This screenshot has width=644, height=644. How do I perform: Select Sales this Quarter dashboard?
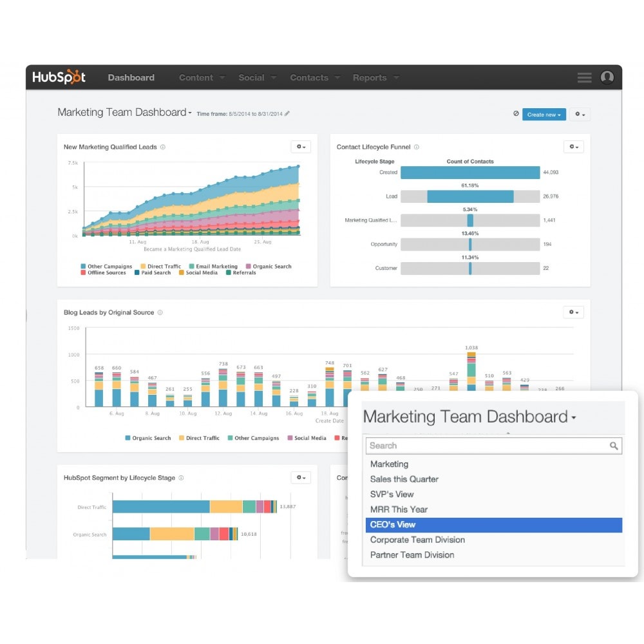(x=494, y=479)
